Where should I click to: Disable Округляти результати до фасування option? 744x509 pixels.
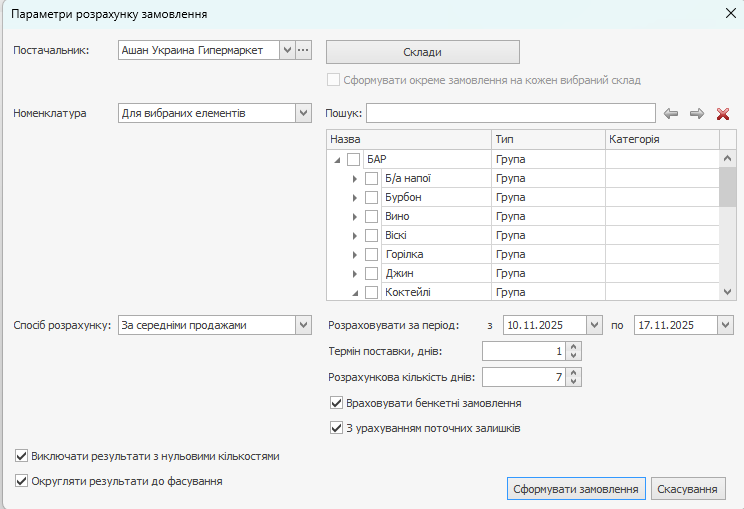22,481
